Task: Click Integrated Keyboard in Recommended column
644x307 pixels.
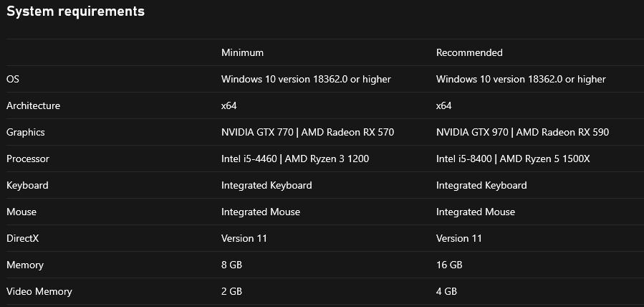Action: pyautogui.click(x=481, y=185)
